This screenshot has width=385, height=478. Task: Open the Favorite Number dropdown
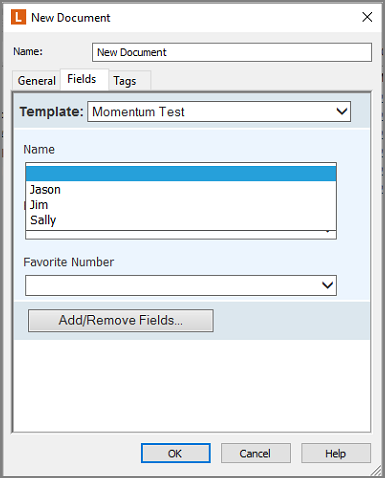coord(181,285)
